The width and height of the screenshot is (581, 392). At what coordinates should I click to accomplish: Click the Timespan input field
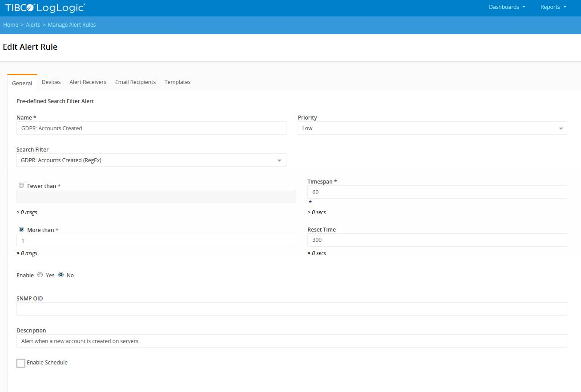click(437, 192)
